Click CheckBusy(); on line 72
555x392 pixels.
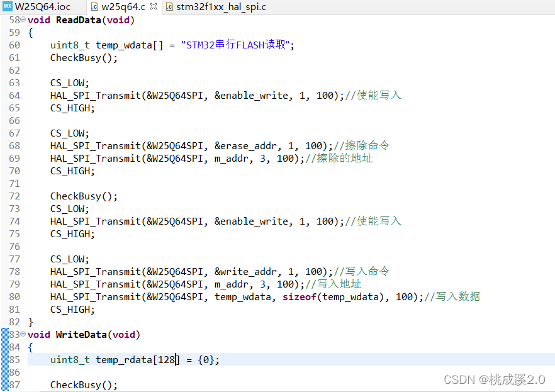point(84,196)
